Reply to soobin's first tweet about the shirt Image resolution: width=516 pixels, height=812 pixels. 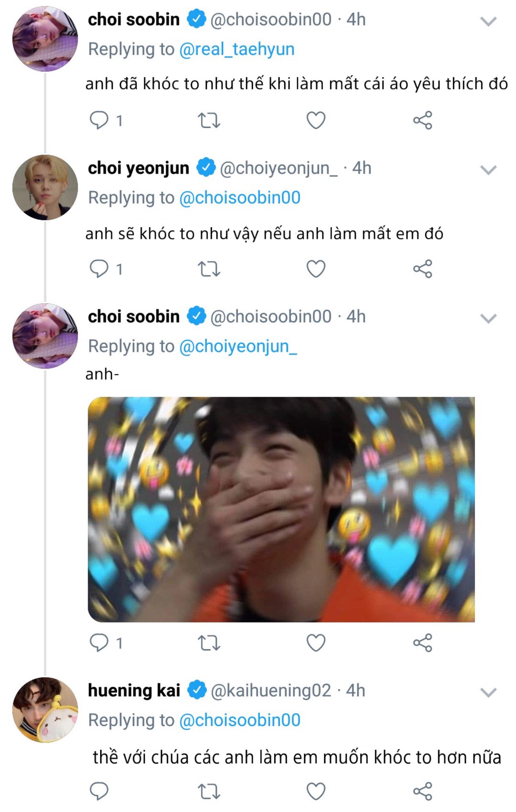(x=99, y=120)
